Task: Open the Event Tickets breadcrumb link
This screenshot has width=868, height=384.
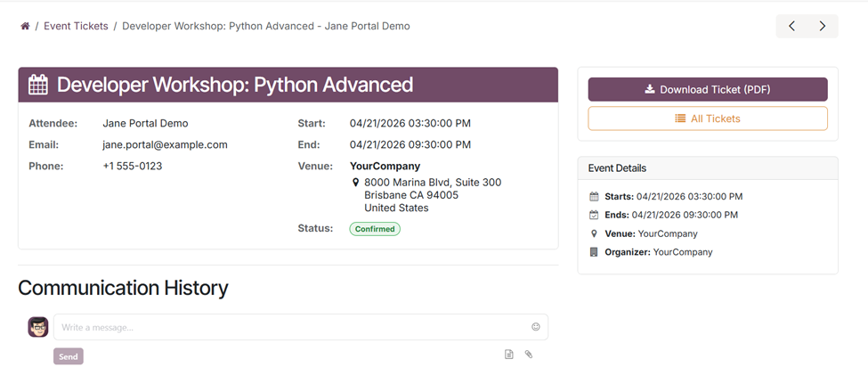Action: (x=77, y=27)
